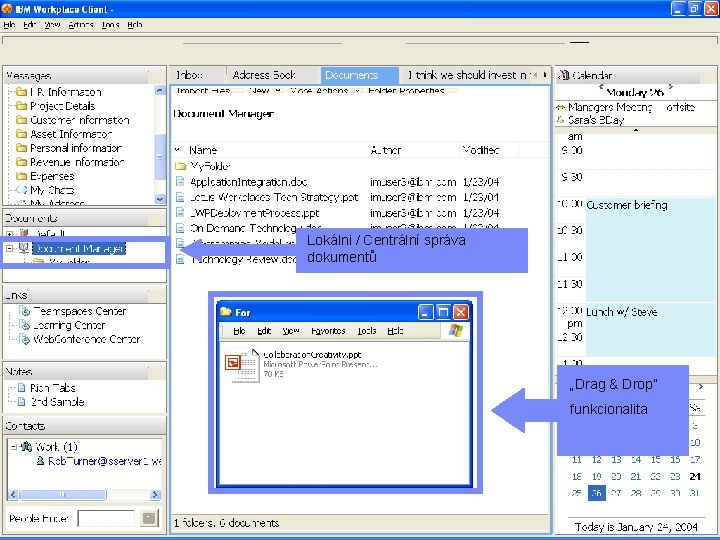Select day 26 in mini calendar
The image size is (720, 540).
click(596, 493)
